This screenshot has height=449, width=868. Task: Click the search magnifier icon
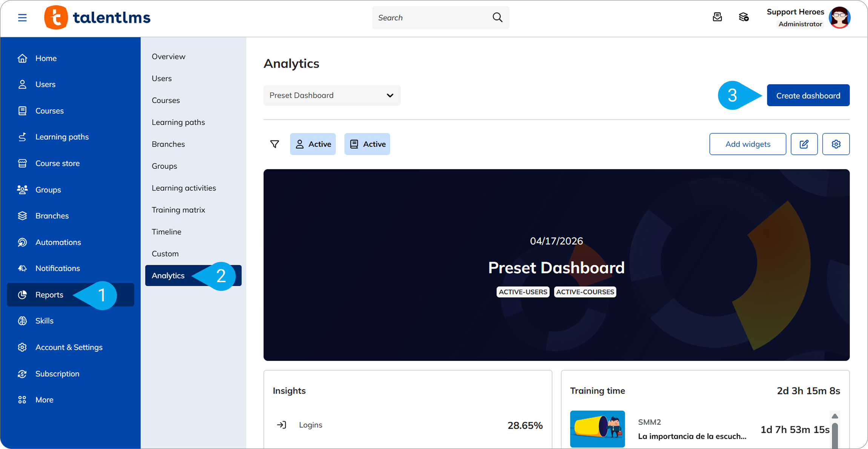[x=497, y=17]
